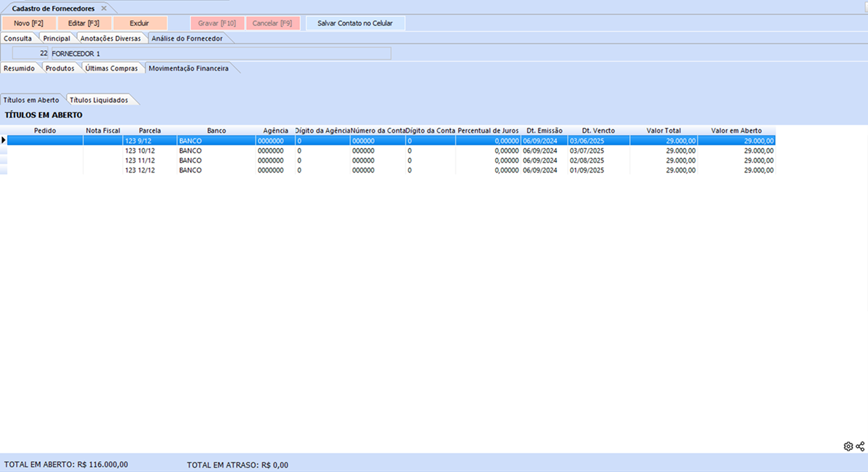
Task: Click the Excluir button
Action: click(x=140, y=23)
